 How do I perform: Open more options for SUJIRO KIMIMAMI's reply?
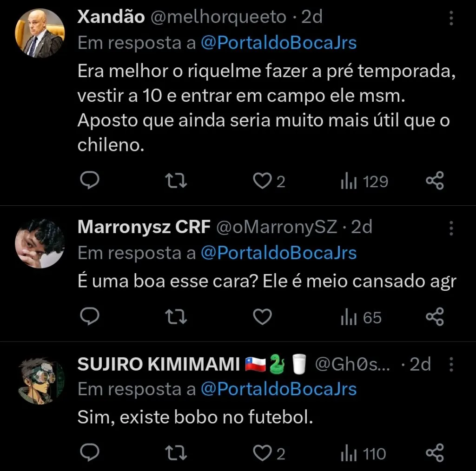point(452,365)
